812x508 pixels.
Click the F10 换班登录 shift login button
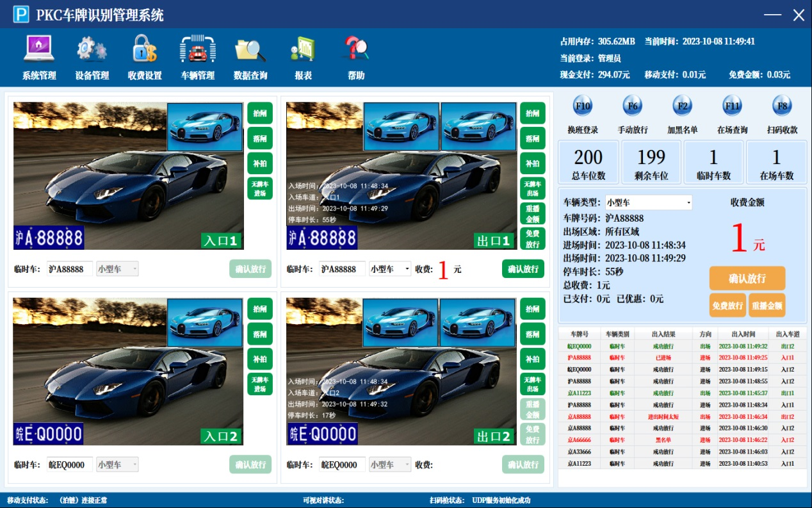583,106
